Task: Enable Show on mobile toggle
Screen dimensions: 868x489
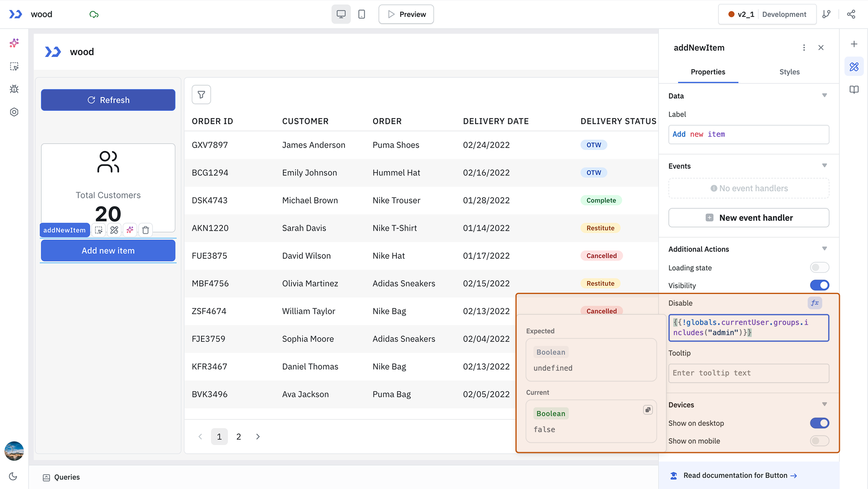Action: 819,441
